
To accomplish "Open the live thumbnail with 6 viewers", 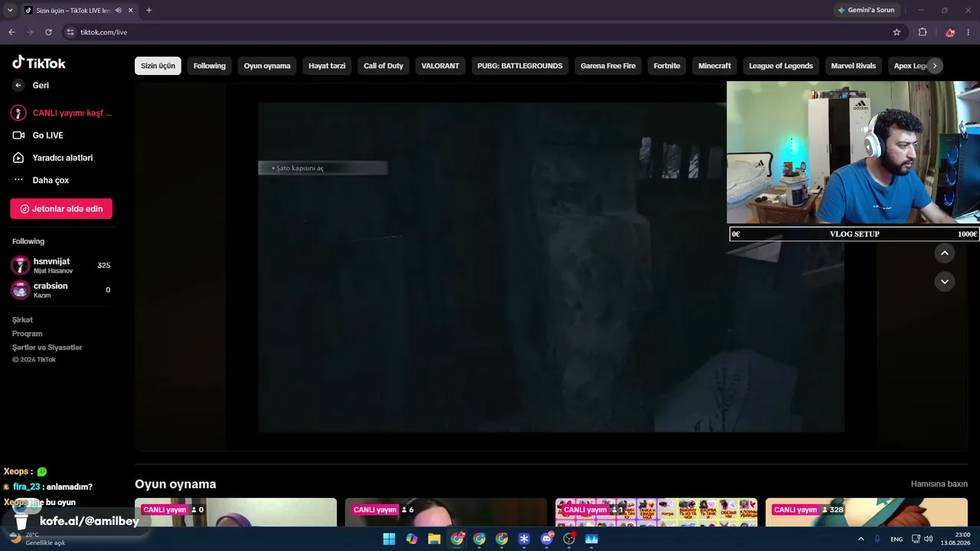I will pyautogui.click(x=446, y=513).
